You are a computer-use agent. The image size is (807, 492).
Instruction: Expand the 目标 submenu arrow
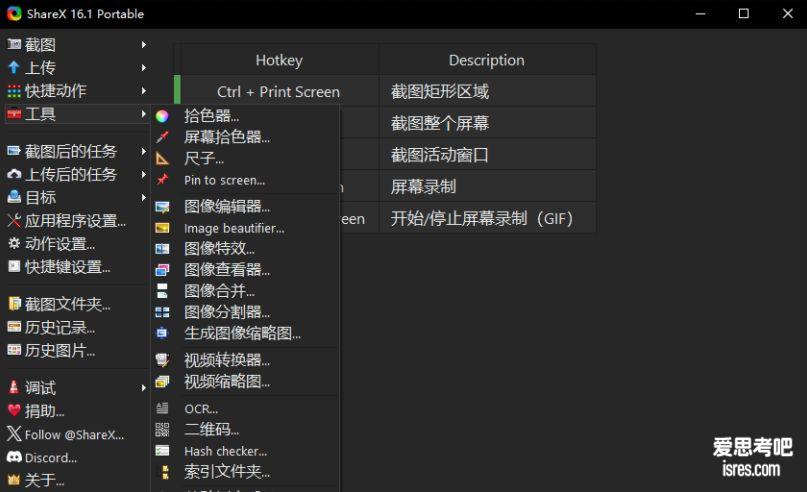(x=144, y=197)
